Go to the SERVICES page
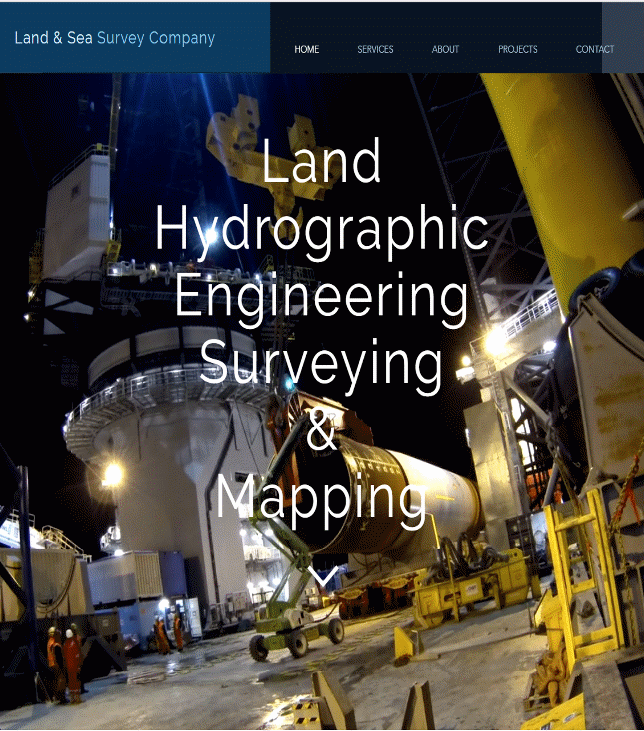The width and height of the screenshot is (644, 731). [x=375, y=49]
